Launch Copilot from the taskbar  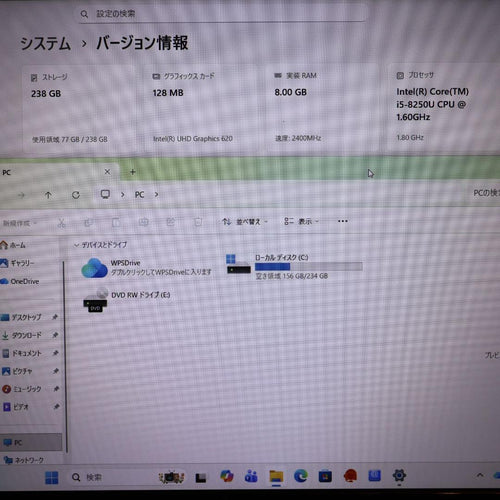coord(227,476)
